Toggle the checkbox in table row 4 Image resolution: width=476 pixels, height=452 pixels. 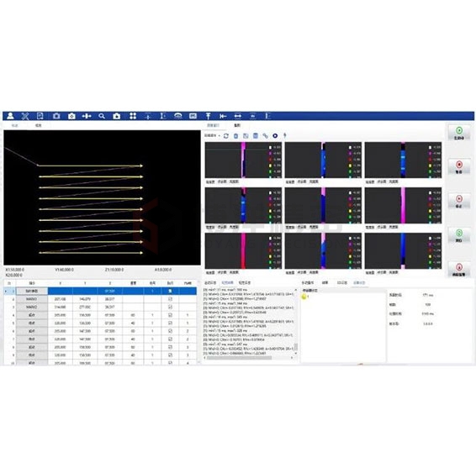pyautogui.click(x=170, y=315)
